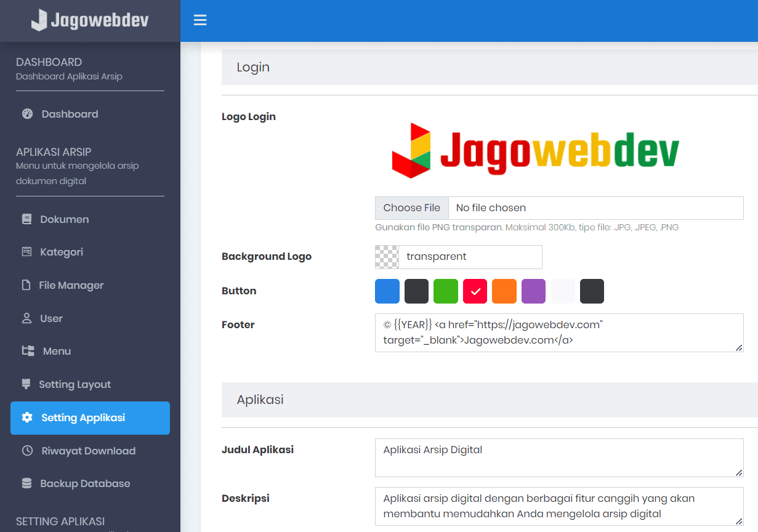758x532 pixels.
Task: Pick the purple button color swatch
Action: tap(534, 291)
